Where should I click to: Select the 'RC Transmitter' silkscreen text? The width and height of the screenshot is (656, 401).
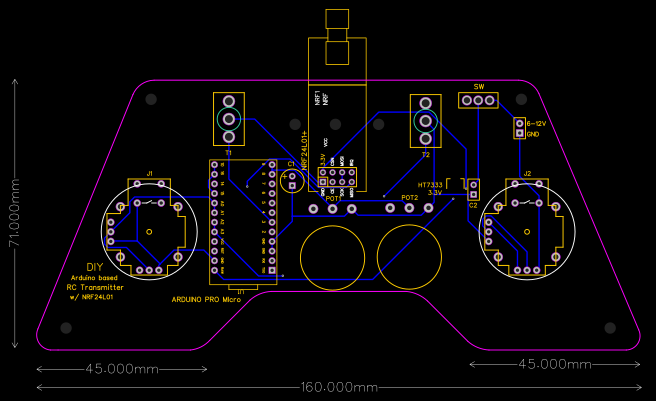coord(95,288)
